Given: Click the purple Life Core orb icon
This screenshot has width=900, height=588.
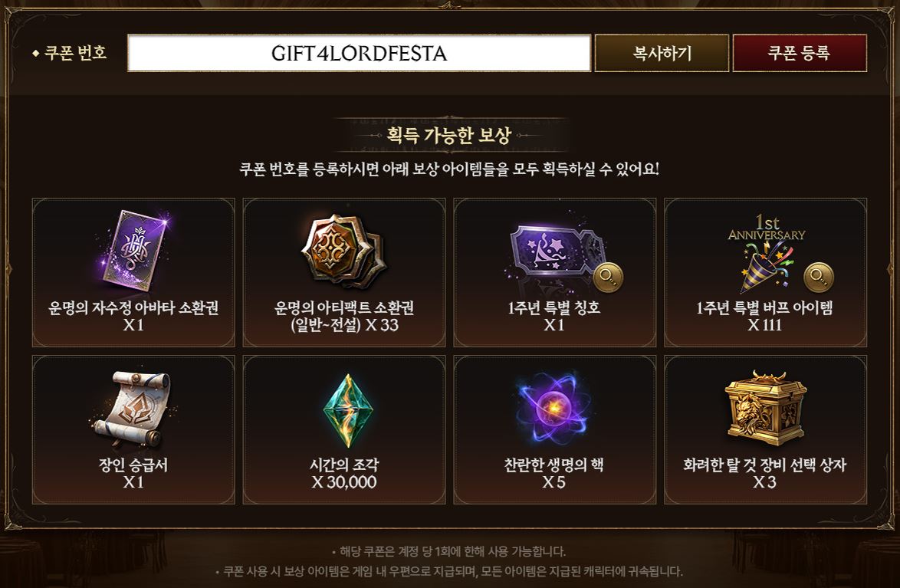Looking at the screenshot, I should (x=554, y=408).
